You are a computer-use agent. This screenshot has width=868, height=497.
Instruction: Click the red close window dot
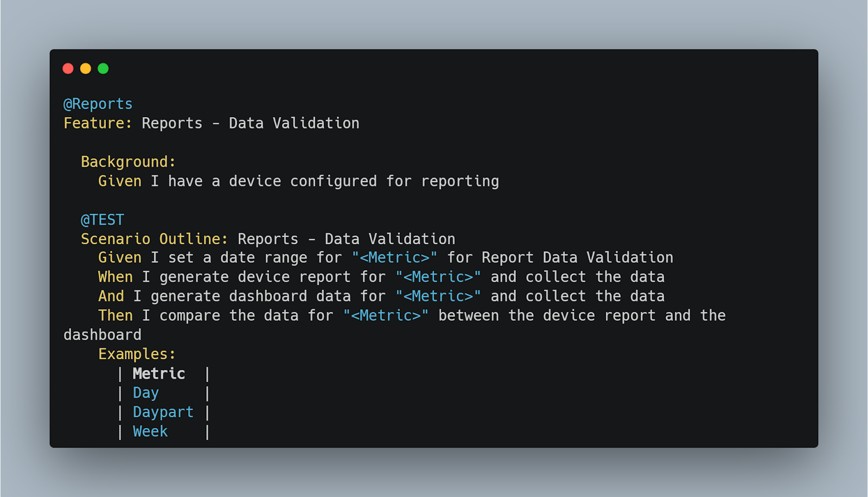click(68, 68)
